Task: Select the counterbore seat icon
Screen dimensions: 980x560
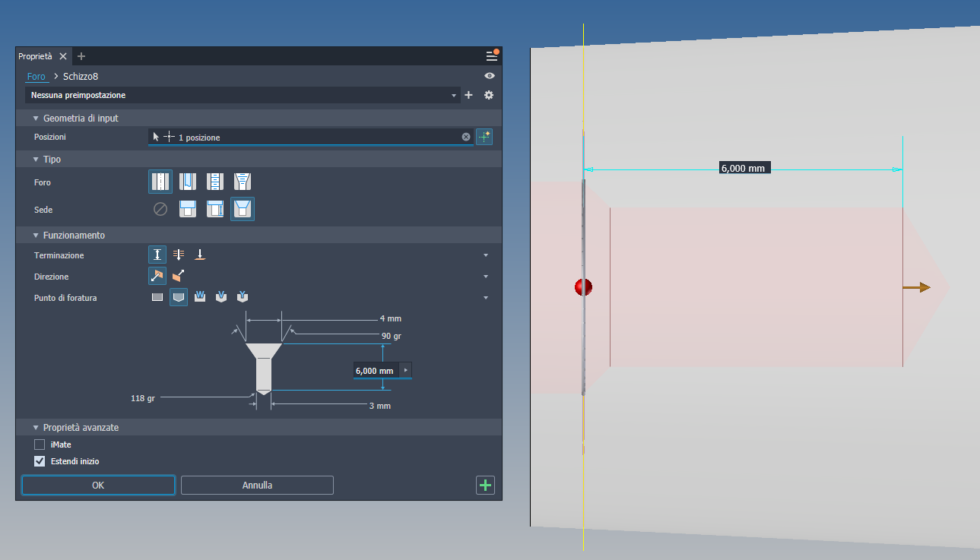Action: (187, 209)
